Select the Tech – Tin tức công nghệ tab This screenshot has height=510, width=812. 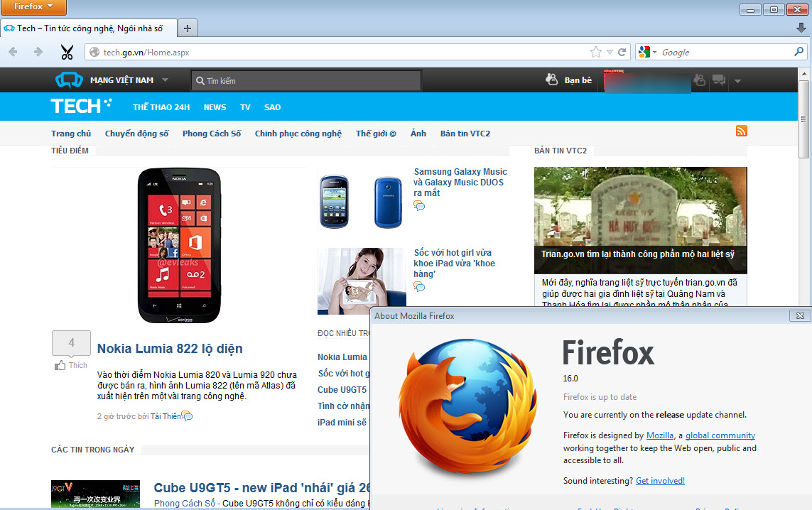coord(89,28)
